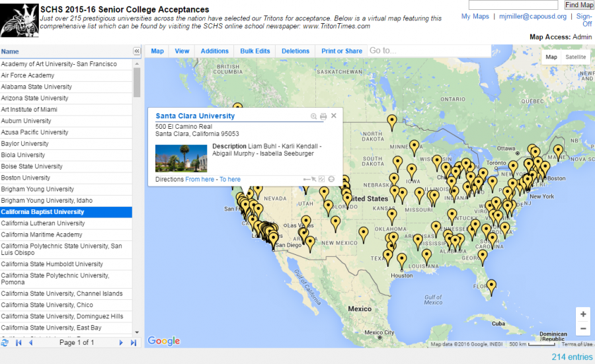Click the Find Map text input
This screenshot has width=595, height=364.
(x=513, y=5)
